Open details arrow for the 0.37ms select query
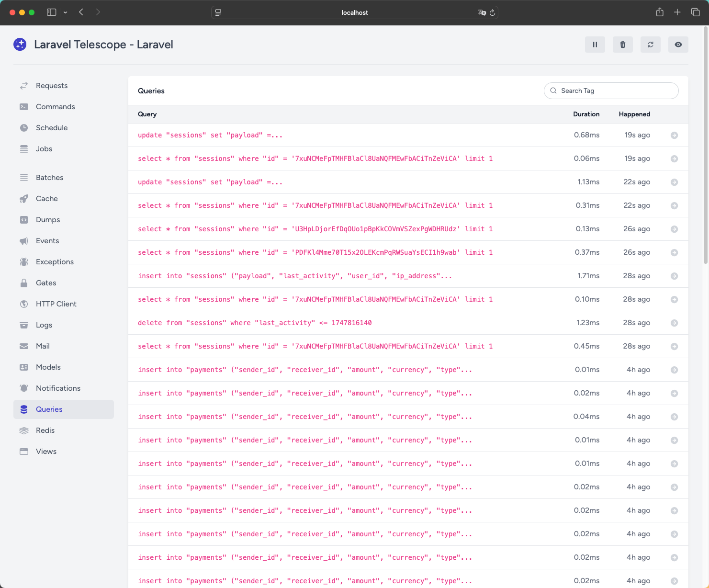 point(674,253)
